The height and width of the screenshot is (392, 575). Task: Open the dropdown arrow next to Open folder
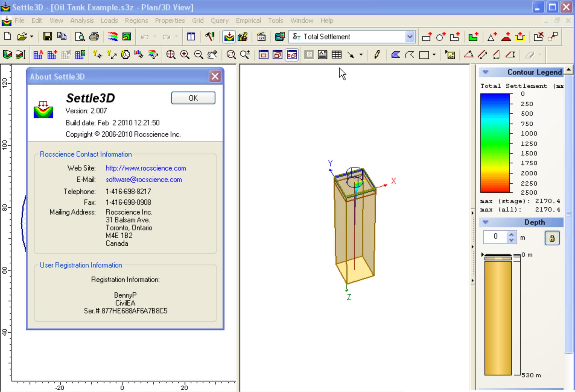(31, 37)
